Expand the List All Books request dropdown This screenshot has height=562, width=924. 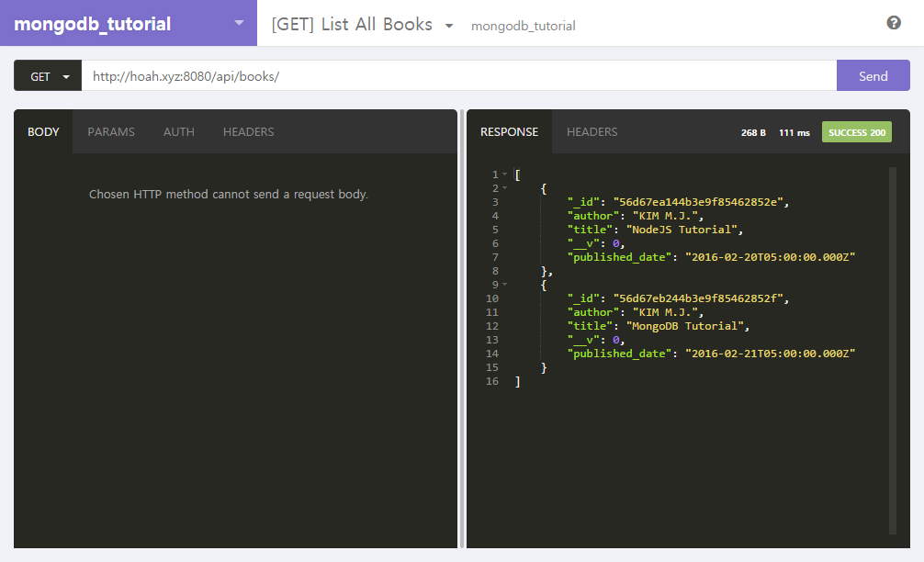[449, 26]
